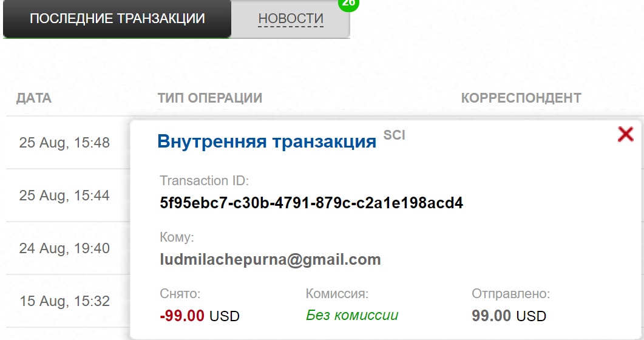
Task: Select the 15 Aug, 15:32 transaction row
Action: click(65, 301)
